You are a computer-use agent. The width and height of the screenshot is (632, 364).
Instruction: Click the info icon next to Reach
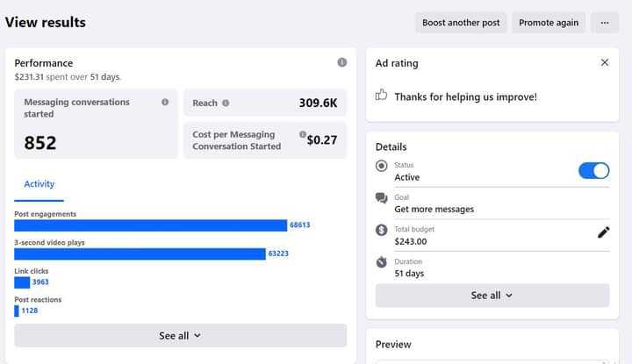pos(226,103)
